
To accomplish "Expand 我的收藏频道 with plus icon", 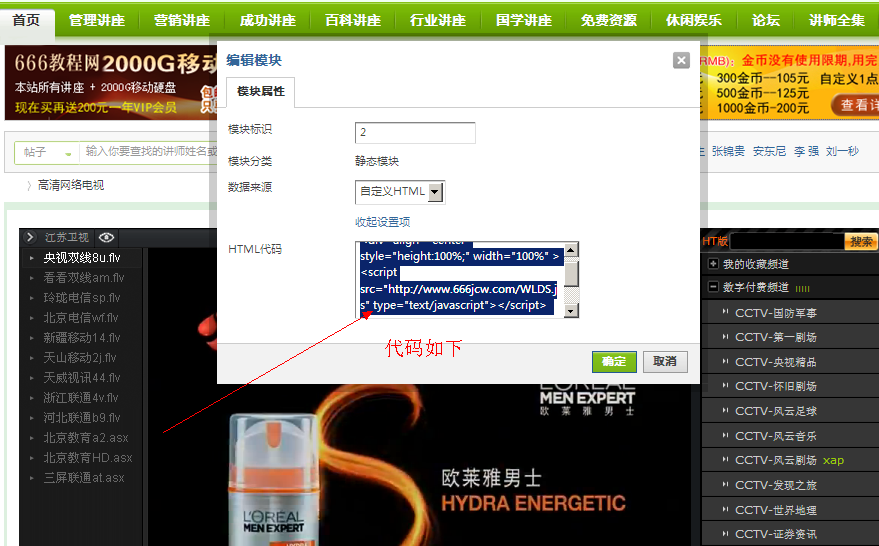I will coord(713,263).
